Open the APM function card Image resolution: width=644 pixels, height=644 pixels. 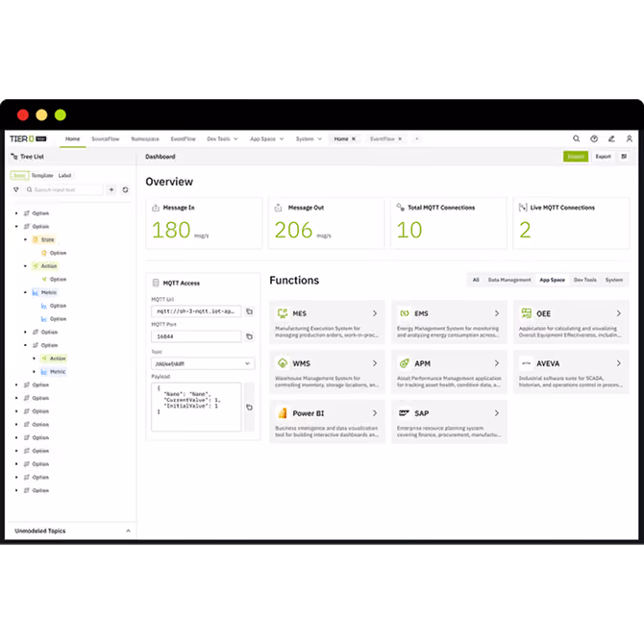pos(449,372)
